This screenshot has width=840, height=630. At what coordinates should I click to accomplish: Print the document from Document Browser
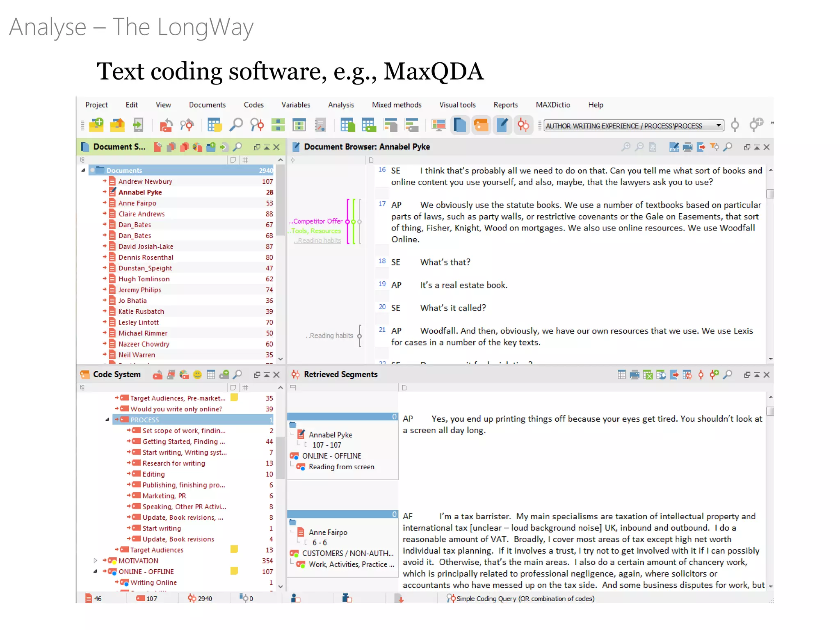687,147
